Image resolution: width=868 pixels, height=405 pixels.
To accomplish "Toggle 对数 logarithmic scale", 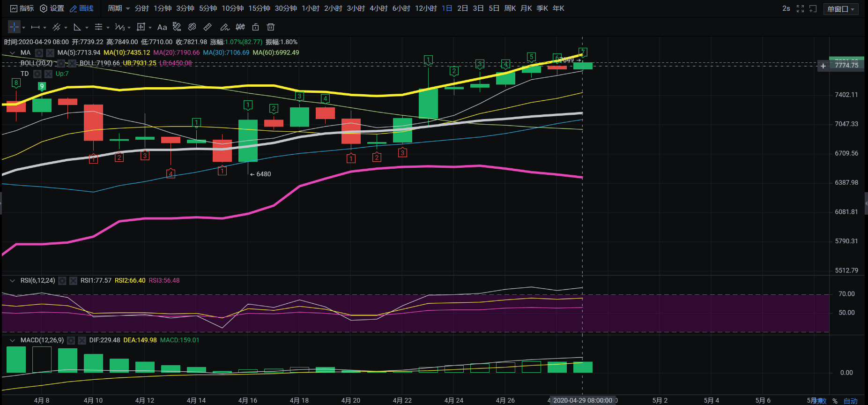I will [x=819, y=401].
